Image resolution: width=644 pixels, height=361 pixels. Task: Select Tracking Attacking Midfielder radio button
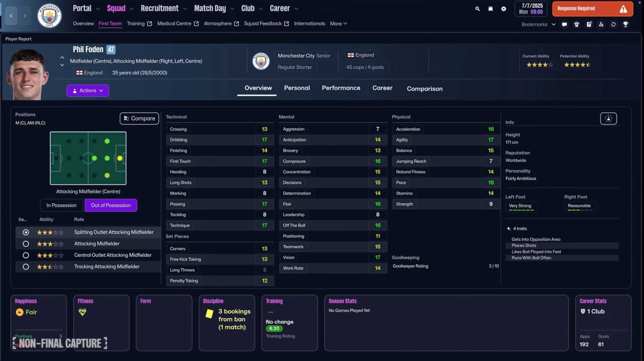pos(26,267)
